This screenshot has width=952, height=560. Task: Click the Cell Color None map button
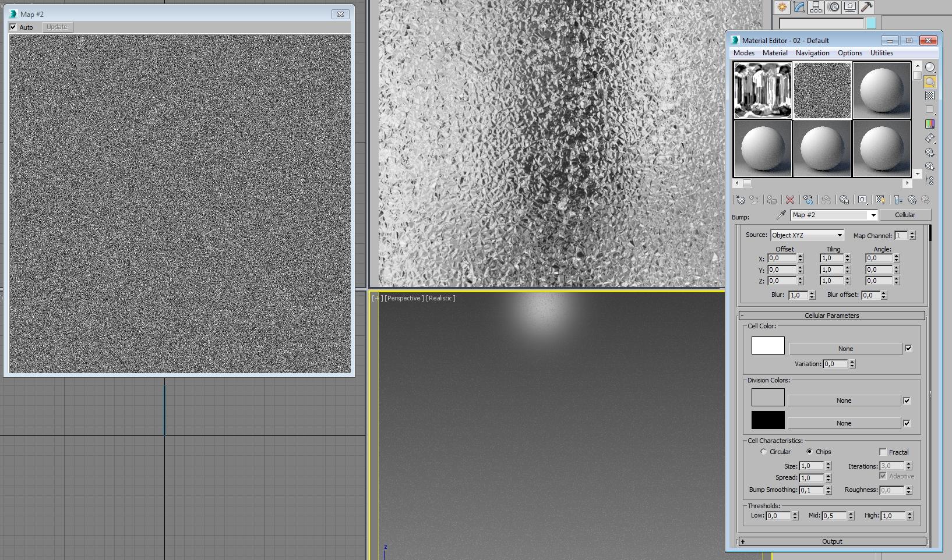(845, 349)
